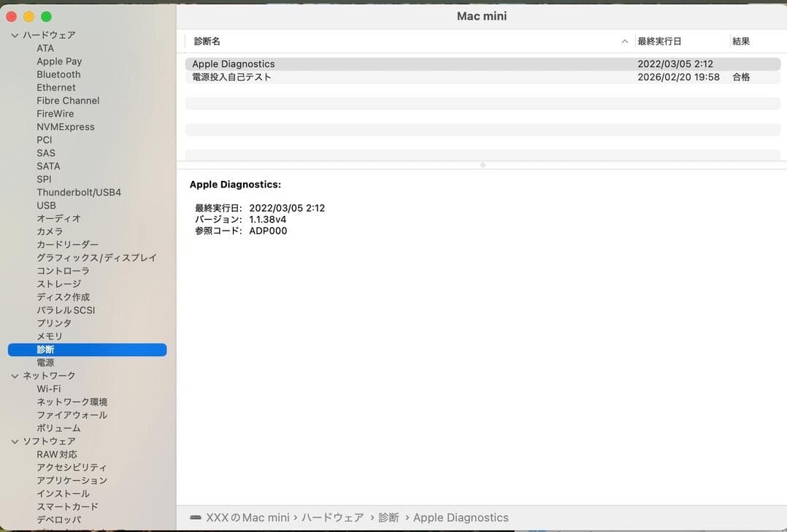Viewport: 787px width, 532px height.
Task: Select Fibre Channel in the sidebar
Action: pos(68,101)
